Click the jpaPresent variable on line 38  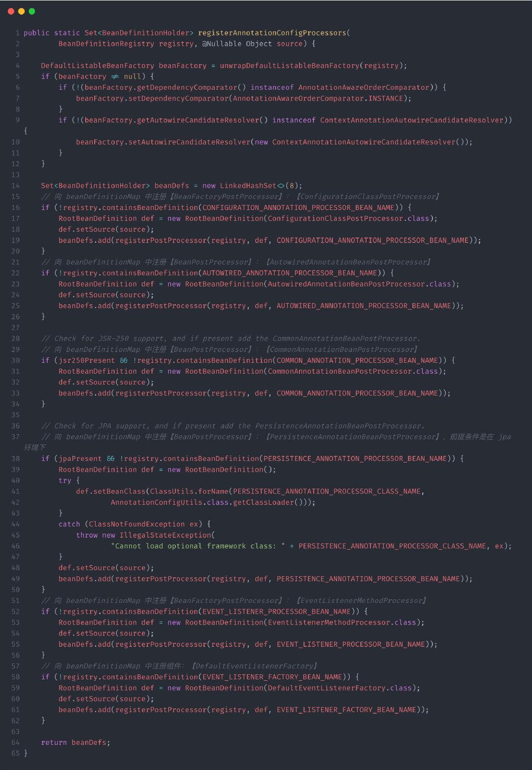[x=80, y=458]
